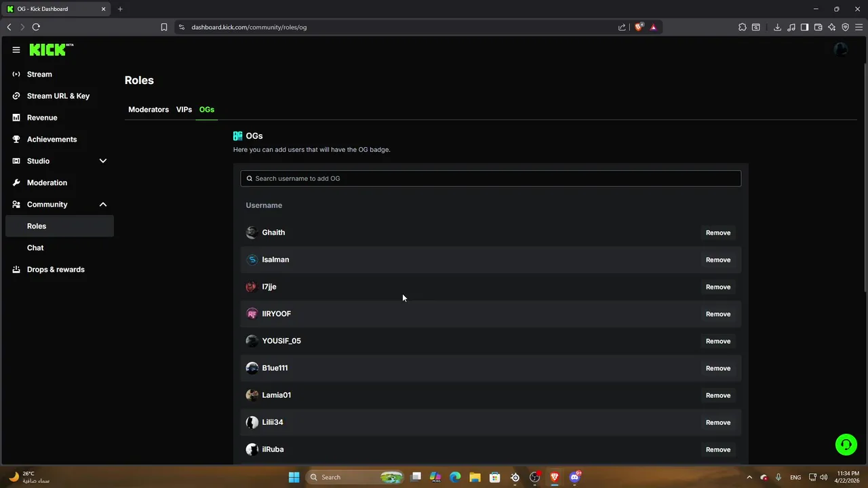Open File Explorer from the taskbar
868x488 pixels.
pos(475,477)
